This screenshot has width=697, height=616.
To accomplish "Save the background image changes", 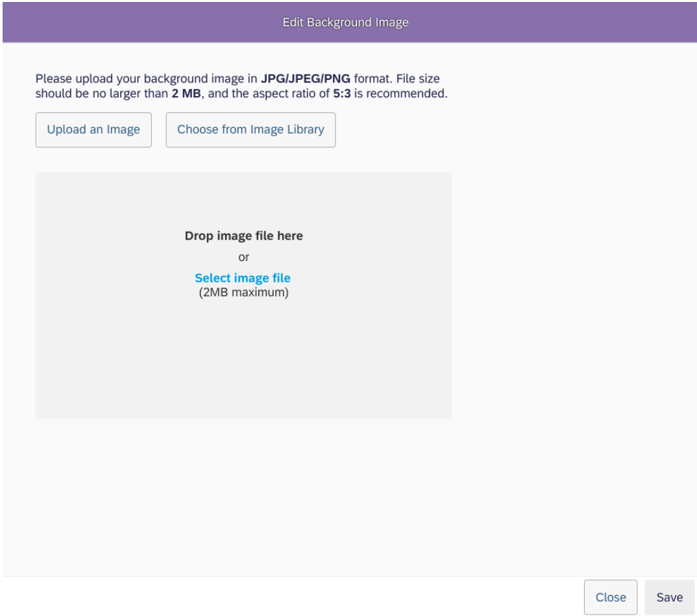I will pos(669,597).
